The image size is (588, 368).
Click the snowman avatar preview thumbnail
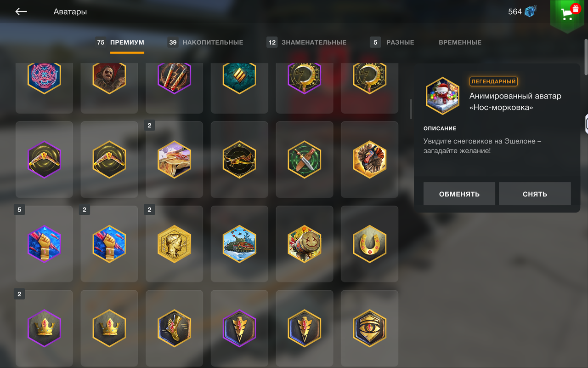pos(442,96)
